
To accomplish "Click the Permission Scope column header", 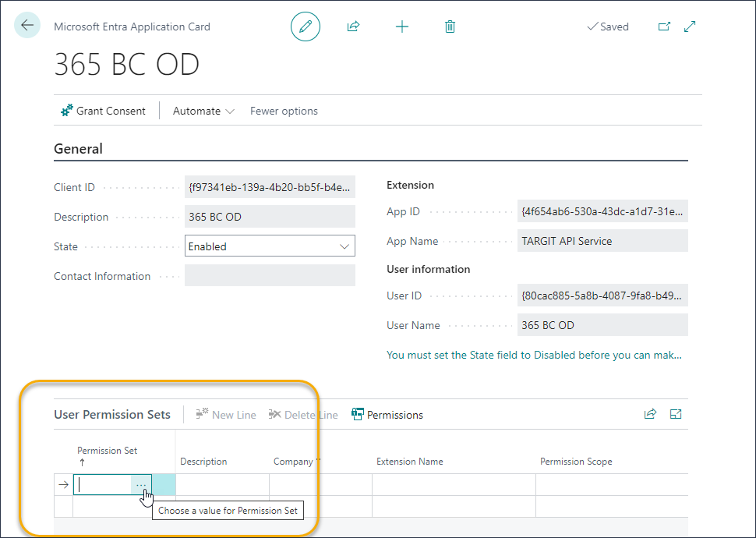I will coord(576,462).
